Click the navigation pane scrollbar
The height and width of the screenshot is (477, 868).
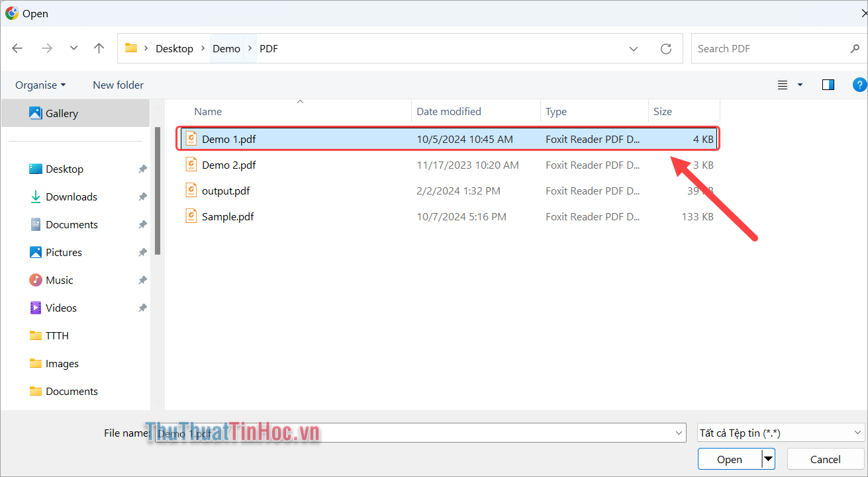pyautogui.click(x=158, y=191)
